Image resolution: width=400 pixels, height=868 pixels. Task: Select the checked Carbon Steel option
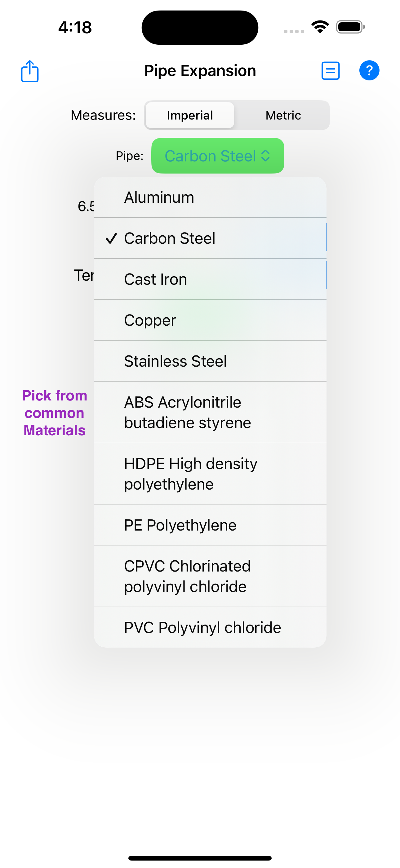tap(210, 238)
